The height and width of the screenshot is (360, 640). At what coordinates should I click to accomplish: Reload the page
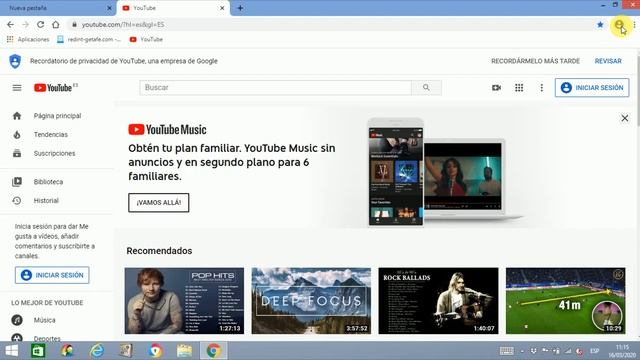(40, 24)
